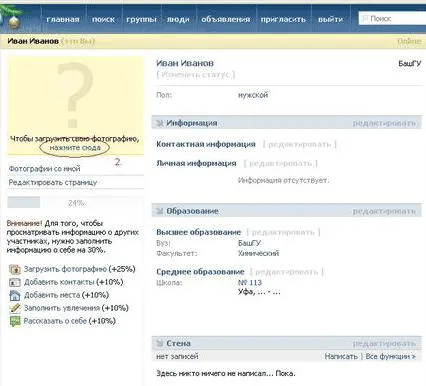Collapse the Образование section arrow icon
Viewport: 426px width, 386px height.
pos(160,211)
